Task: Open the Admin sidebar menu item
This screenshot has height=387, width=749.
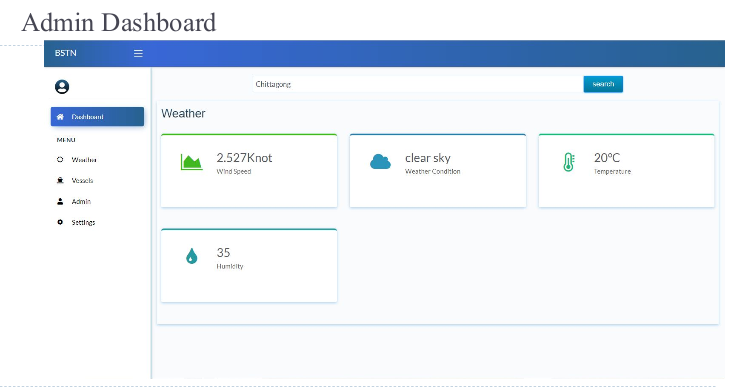Action: (81, 201)
